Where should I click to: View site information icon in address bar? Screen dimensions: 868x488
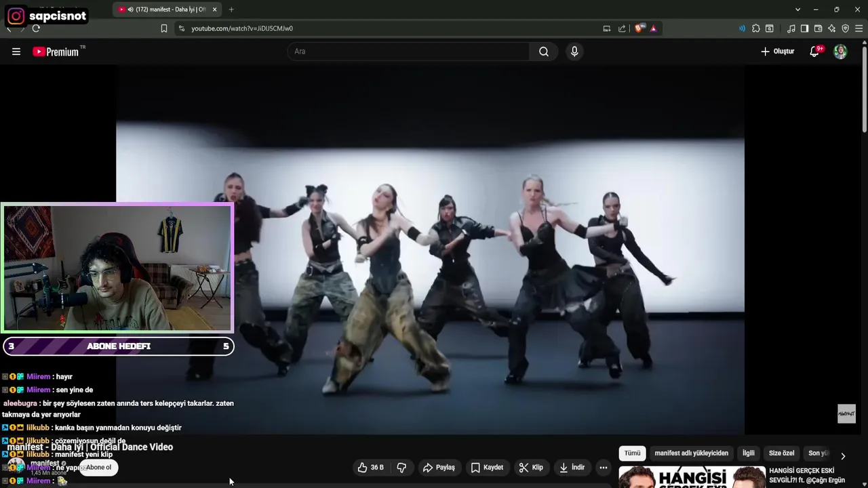pyautogui.click(x=181, y=28)
